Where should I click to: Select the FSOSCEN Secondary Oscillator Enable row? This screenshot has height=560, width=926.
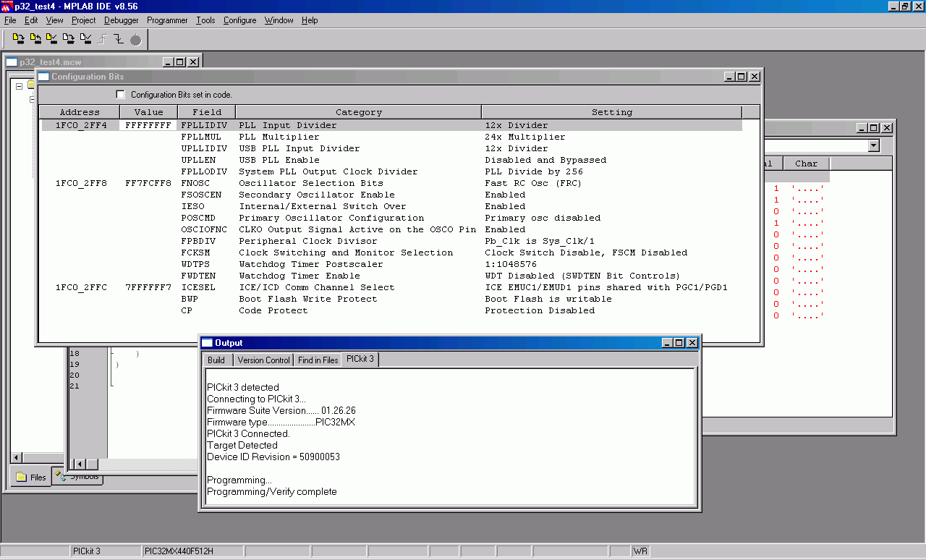pyautogui.click(x=391, y=195)
